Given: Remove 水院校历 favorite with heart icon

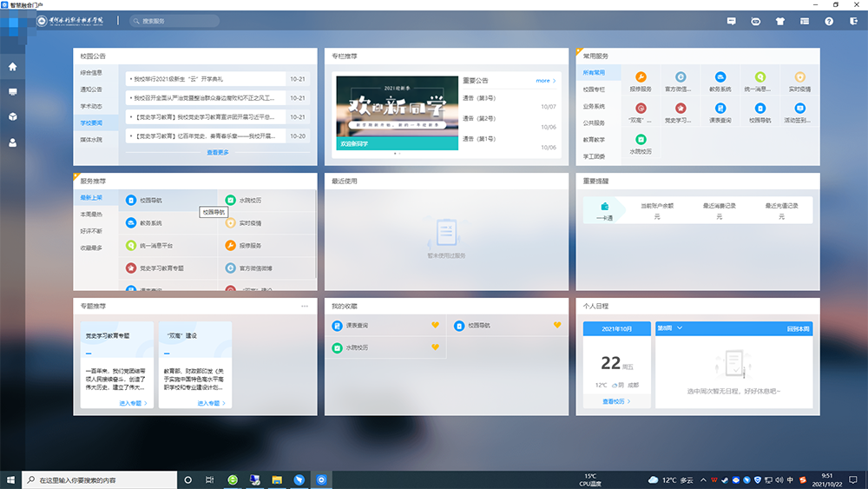Looking at the screenshot, I should 436,347.
